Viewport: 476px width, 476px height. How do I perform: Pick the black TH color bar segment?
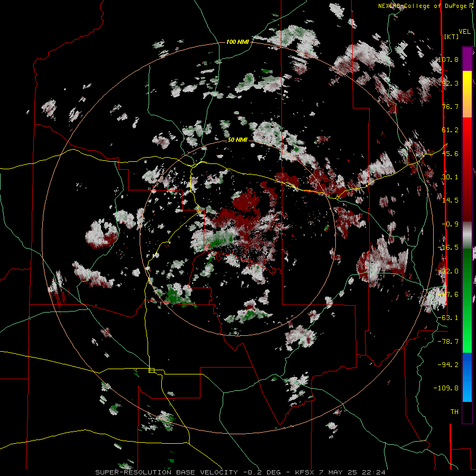[467, 412]
